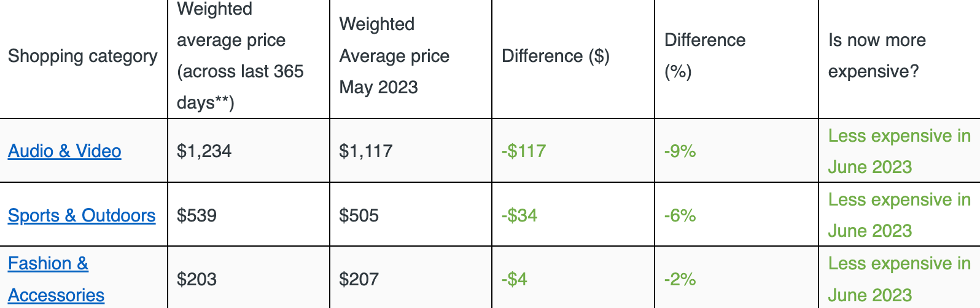Click the Shopping category column header

(83, 56)
